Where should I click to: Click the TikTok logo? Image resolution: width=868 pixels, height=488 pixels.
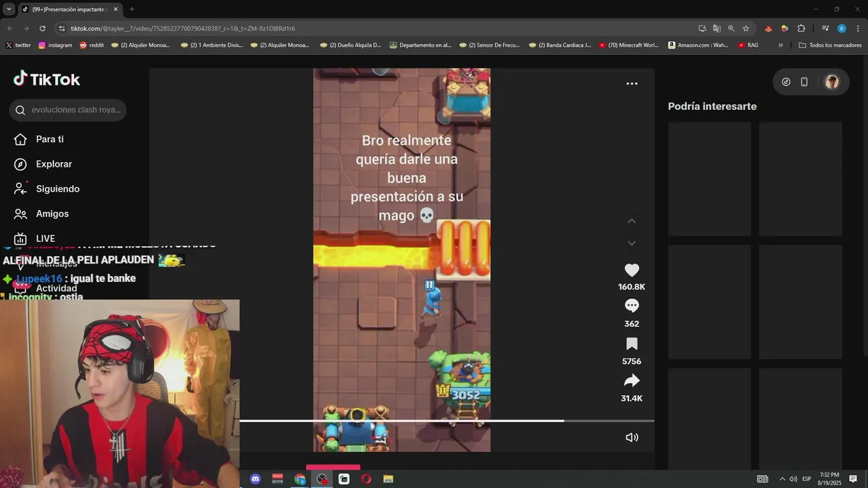(x=47, y=79)
